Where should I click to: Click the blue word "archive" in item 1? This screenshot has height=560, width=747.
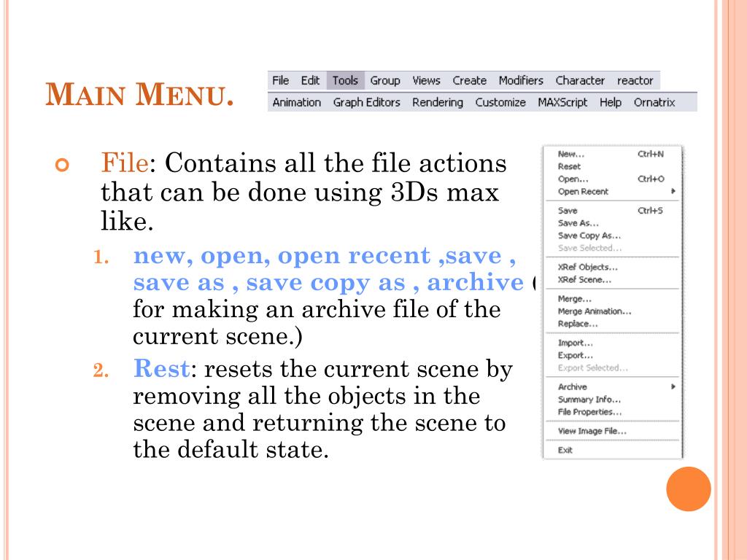[476, 282]
